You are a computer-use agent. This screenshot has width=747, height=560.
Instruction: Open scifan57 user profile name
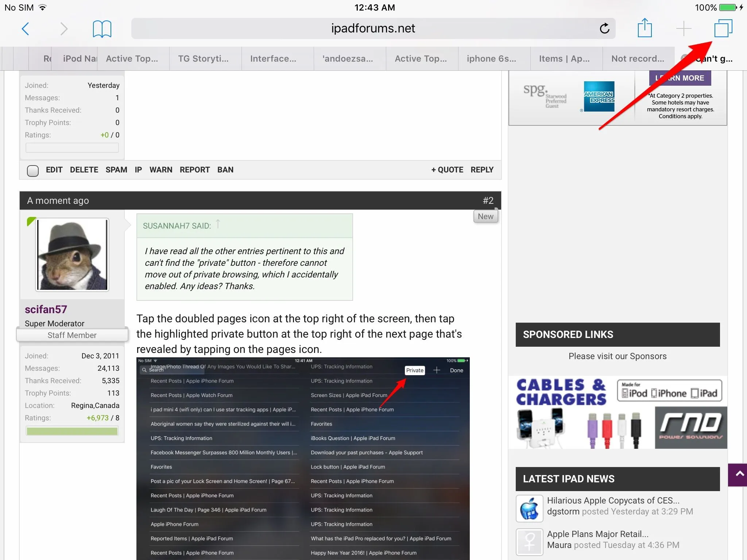(x=46, y=309)
